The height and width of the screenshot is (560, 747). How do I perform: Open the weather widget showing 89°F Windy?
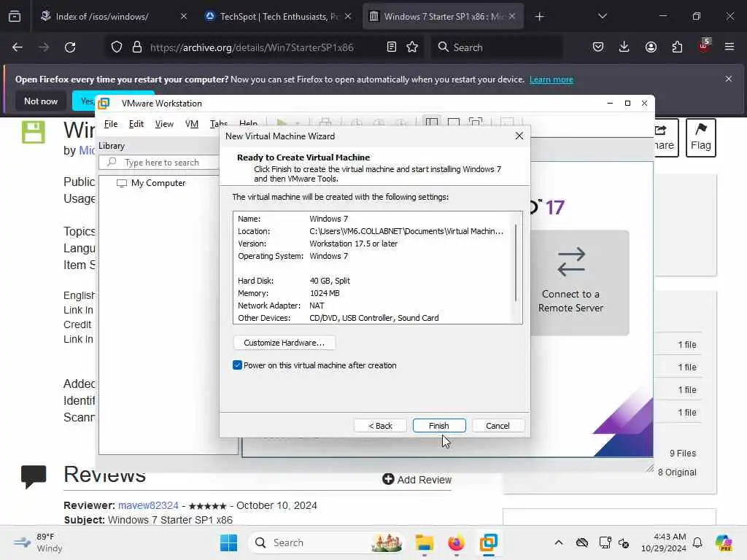click(38, 542)
